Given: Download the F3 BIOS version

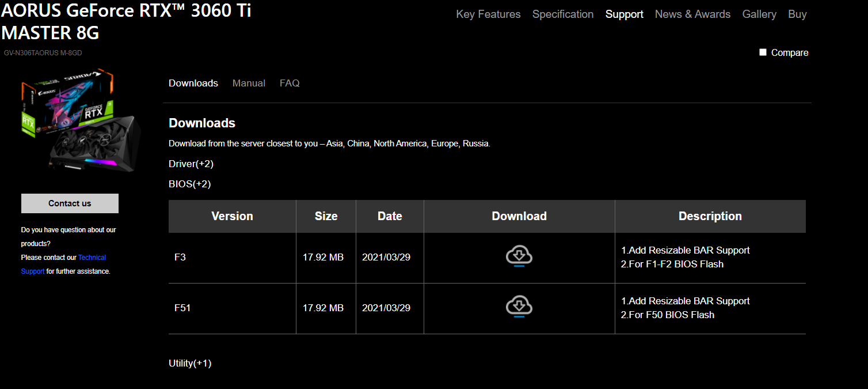Looking at the screenshot, I should 519,256.
